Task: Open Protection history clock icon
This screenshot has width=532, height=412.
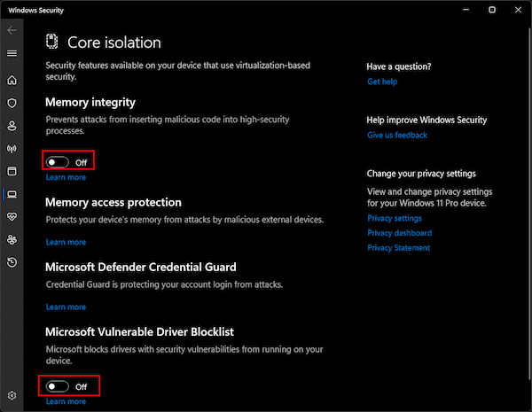Action: pyautogui.click(x=12, y=262)
